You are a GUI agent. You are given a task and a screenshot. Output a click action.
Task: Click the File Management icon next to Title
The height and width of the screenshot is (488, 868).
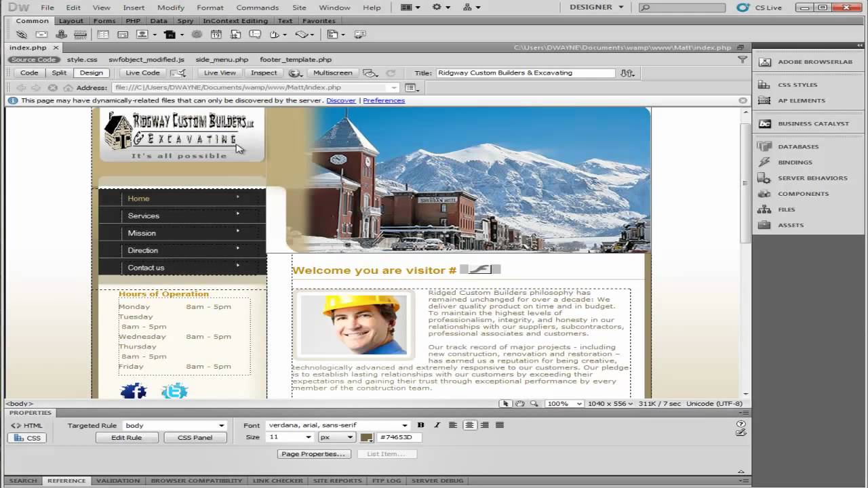(x=627, y=73)
